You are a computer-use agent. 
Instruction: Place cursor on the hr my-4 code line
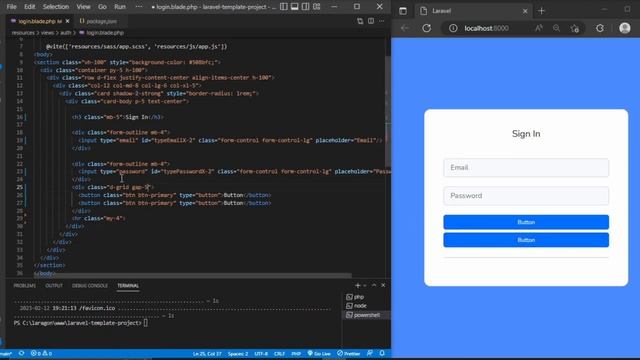[98, 218]
